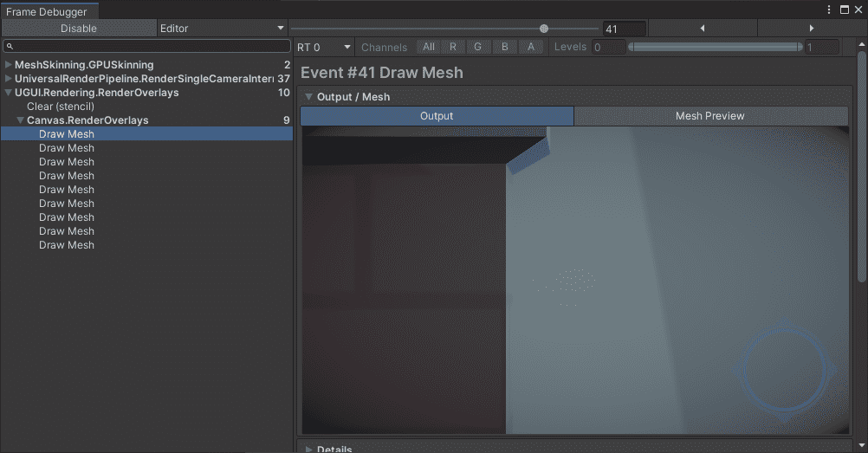The width and height of the screenshot is (868, 453).
Task: Collapse UGUI.Rendering.RenderOverlays node
Action: pos(9,93)
